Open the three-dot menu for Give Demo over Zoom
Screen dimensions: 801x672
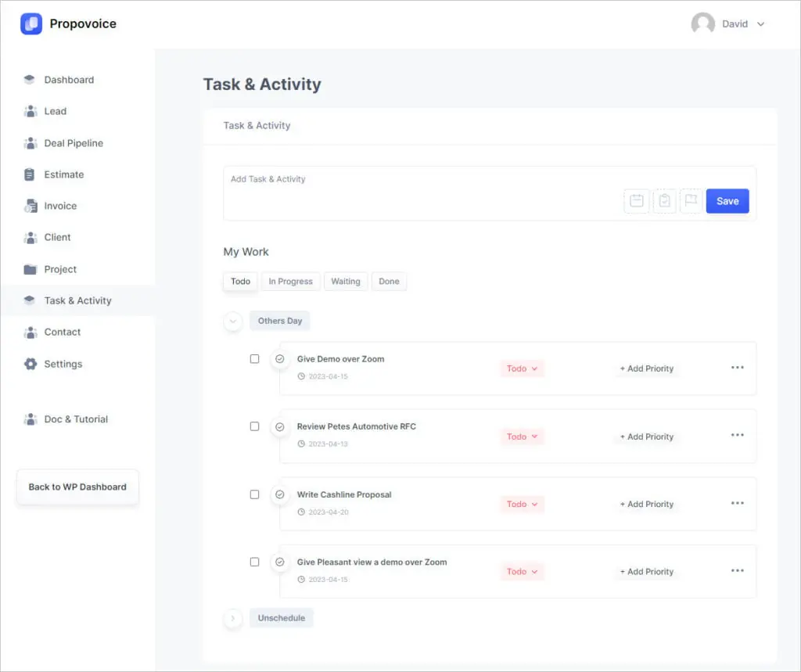(x=737, y=368)
